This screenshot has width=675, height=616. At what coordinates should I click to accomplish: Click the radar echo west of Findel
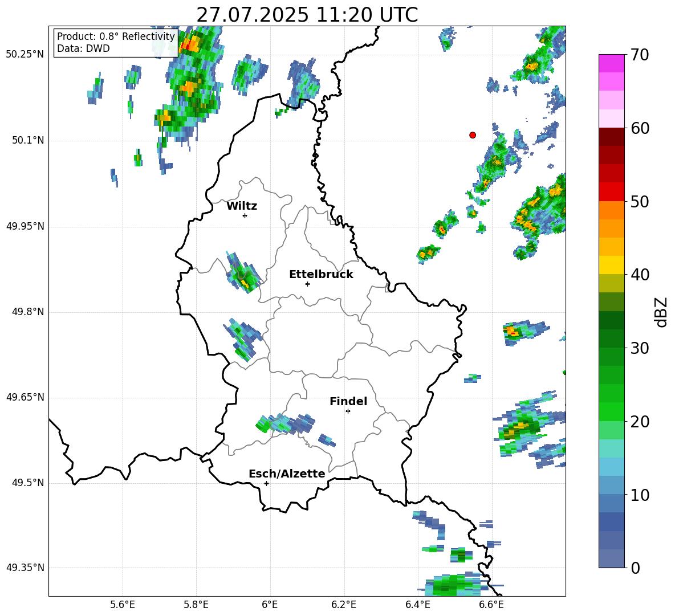point(286,423)
